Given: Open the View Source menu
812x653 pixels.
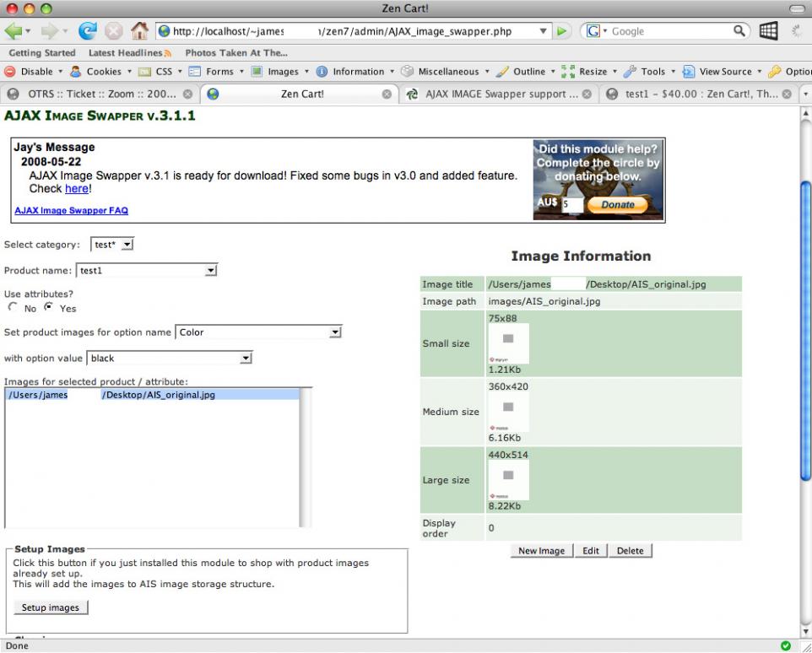Looking at the screenshot, I should (722, 72).
